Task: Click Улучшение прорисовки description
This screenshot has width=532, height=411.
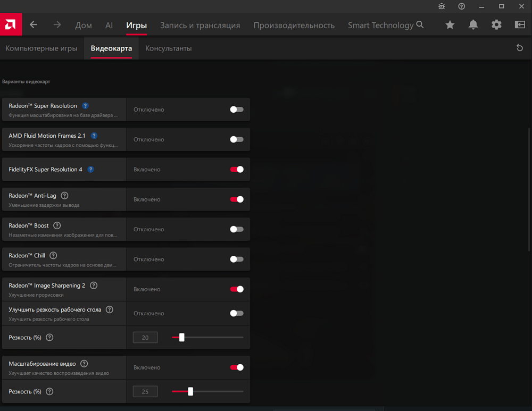Action: coord(36,295)
